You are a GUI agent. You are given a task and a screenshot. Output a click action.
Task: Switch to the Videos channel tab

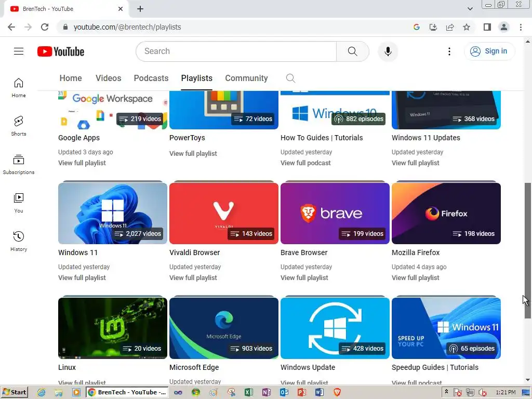tap(108, 78)
